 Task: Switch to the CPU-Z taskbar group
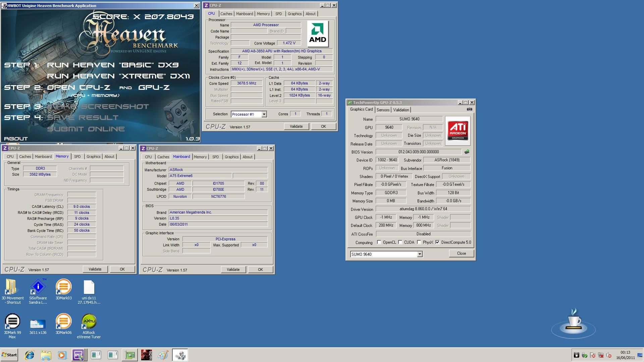pyautogui.click(x=78, y=355)
